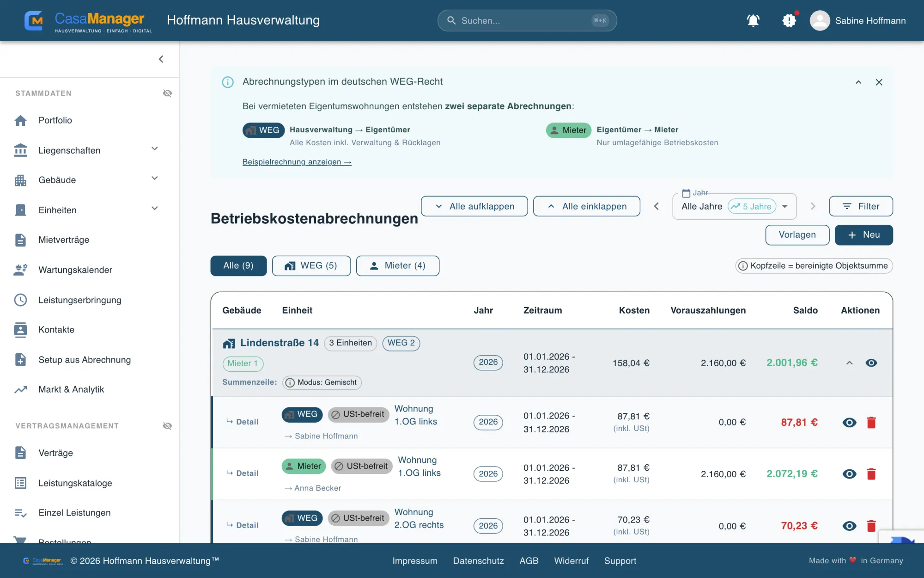Viewport: 924px width, 578px height.
Task: Go to previous year arrow
Action: (x=656, y=206)
